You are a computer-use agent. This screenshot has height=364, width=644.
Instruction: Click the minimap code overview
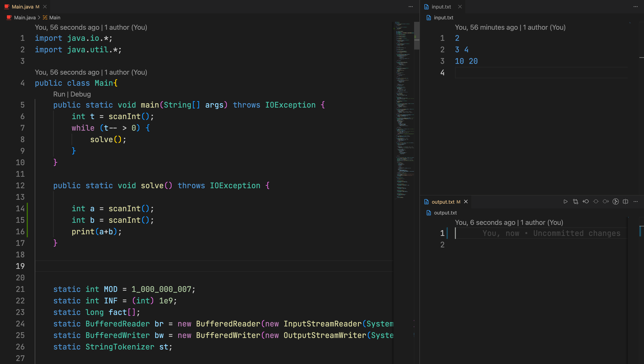tap(404, 110)
